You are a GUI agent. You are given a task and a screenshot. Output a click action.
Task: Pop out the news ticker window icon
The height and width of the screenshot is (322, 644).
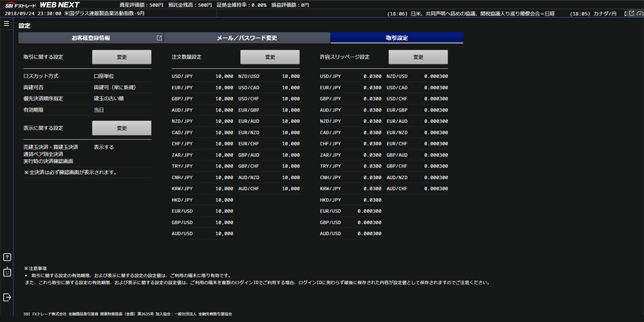632,13
